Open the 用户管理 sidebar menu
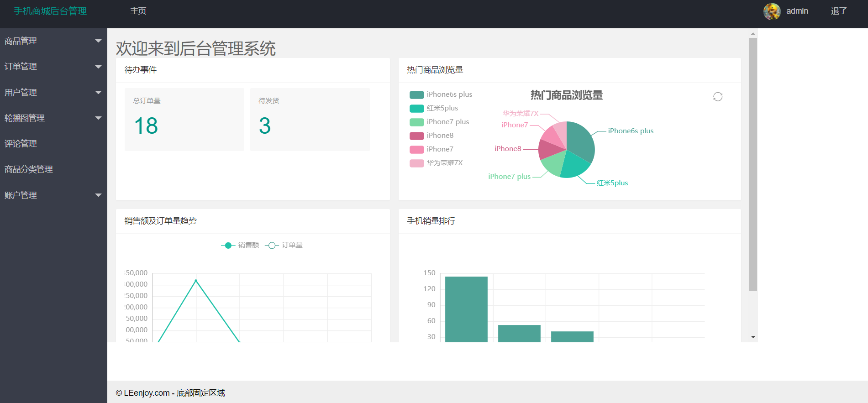The width and height of the screenshot is (868, 403). [53, 93]
